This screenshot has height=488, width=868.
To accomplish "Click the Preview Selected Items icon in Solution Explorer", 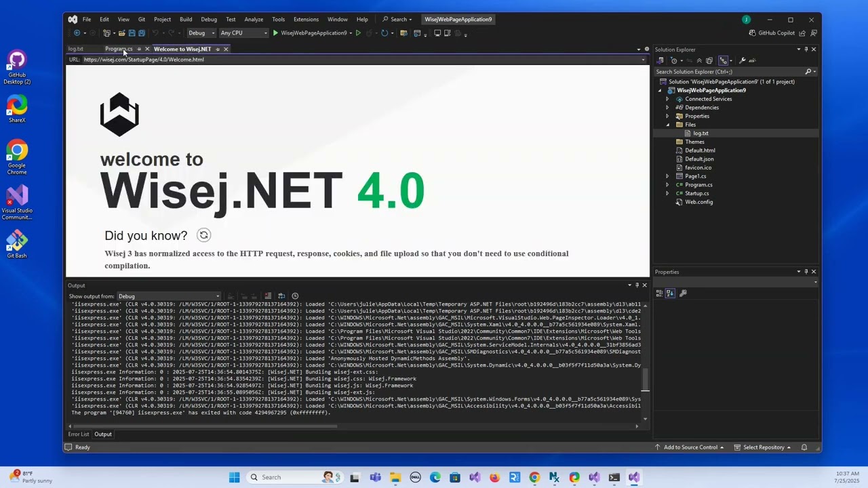I will 752,60.
